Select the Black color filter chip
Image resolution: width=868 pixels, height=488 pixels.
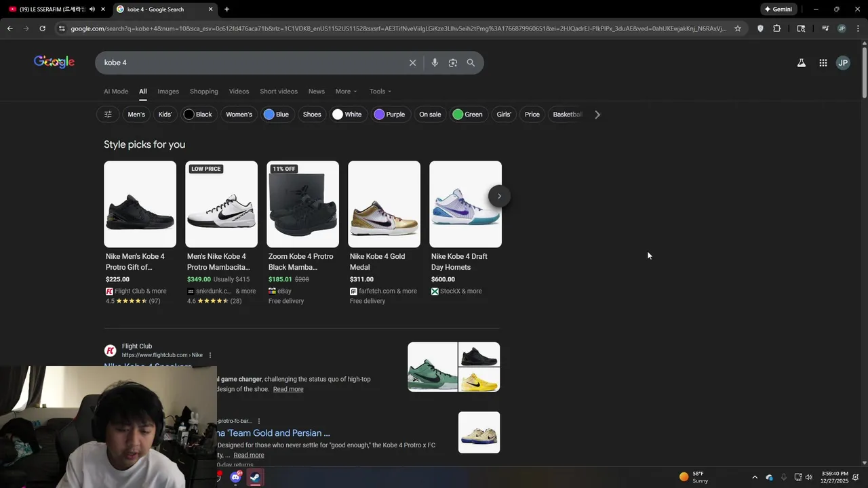pyautogui.click(x=198, y=115)
